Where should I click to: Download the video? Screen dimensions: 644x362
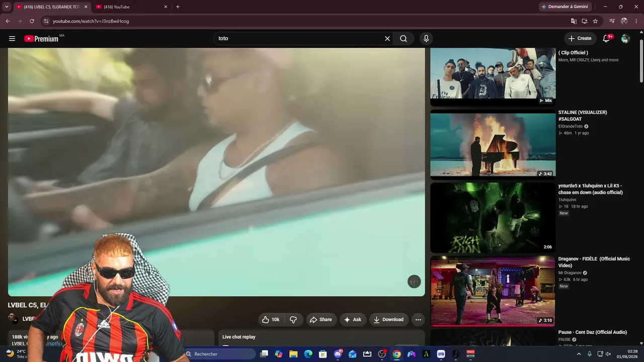(388, 320)
